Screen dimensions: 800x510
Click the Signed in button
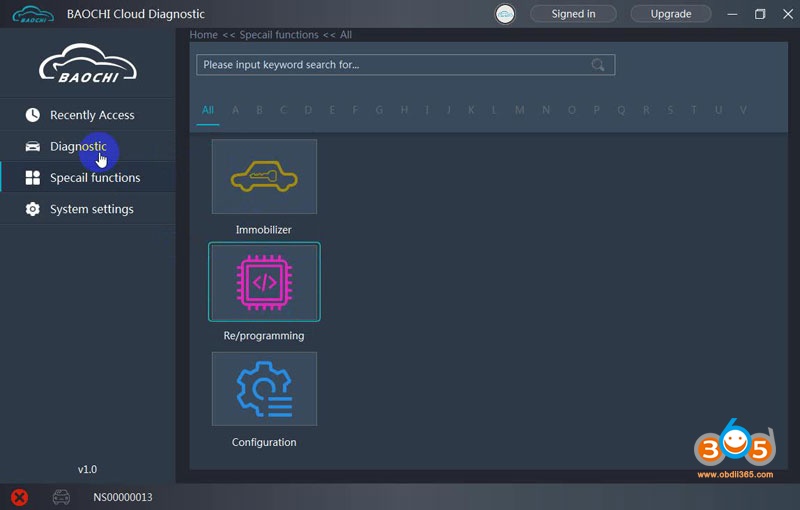click(x=573, y=14)
